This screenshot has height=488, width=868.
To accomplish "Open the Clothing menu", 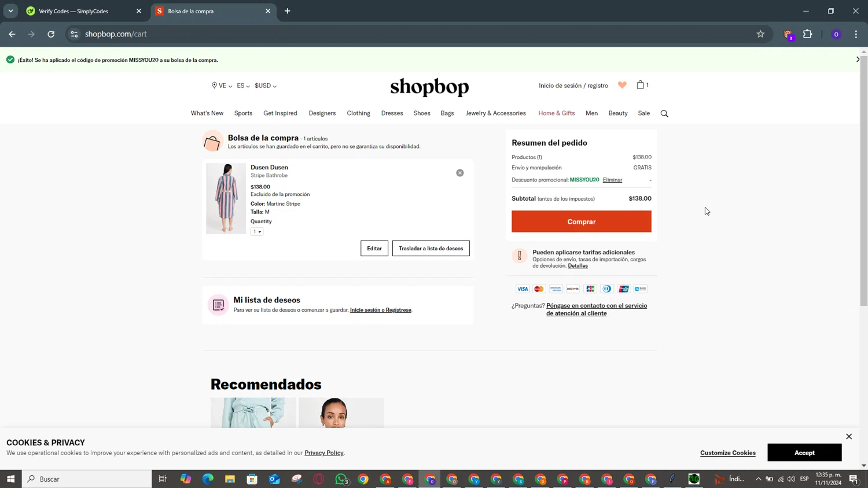I will [x=359, y=113].
